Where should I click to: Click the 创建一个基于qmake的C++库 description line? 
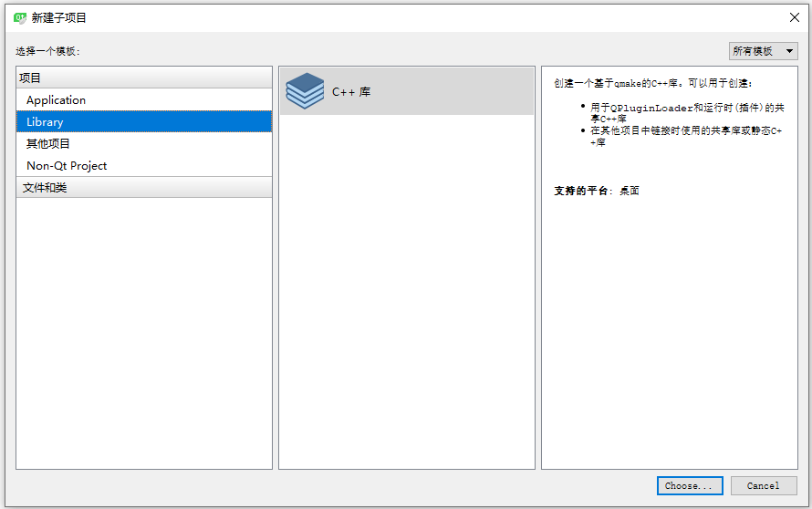click(653, 83)
